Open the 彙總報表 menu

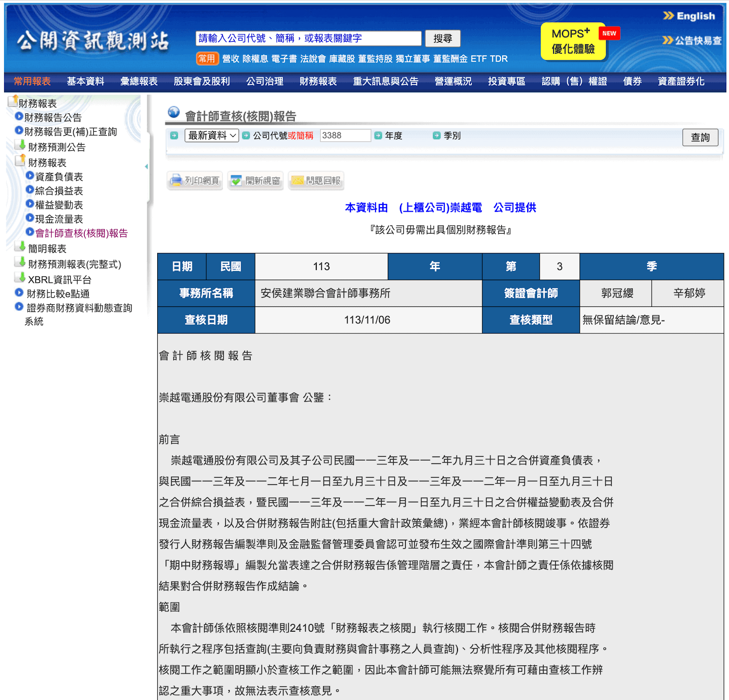[x=139, y=82]
